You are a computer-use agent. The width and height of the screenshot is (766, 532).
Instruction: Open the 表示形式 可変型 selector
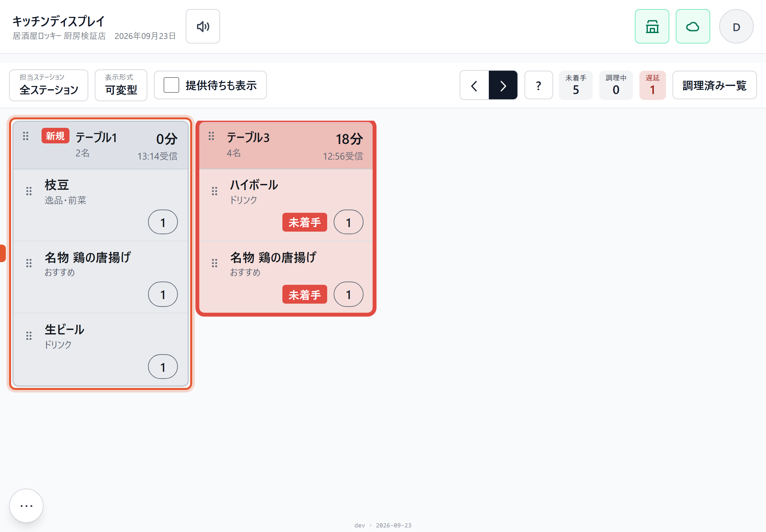(x=121, y=85)
